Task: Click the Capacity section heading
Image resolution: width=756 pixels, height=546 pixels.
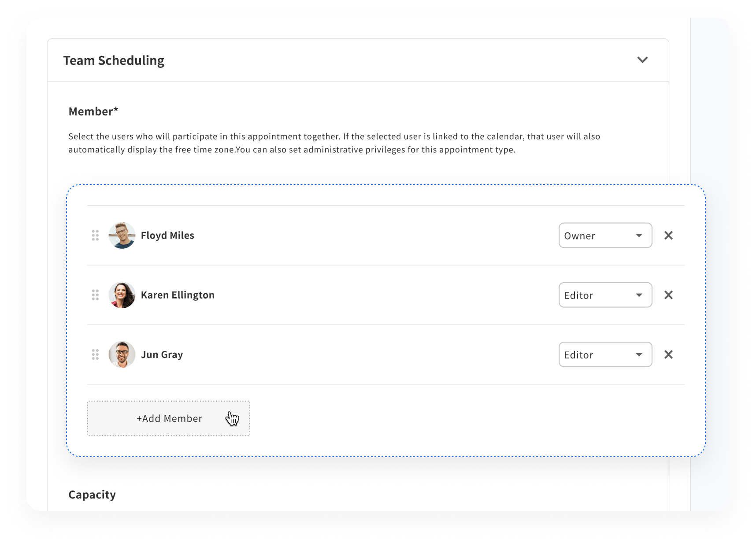Action: tap(92, 494)
